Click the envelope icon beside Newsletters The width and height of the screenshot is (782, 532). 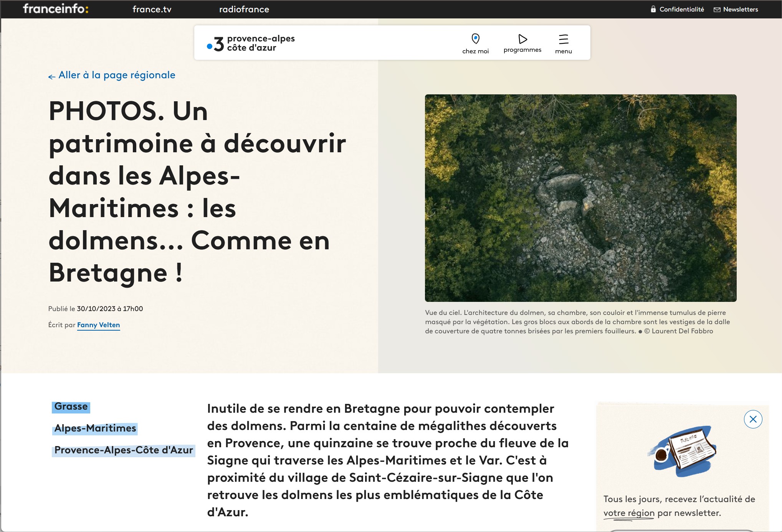pyautogui.click(x=717, y=10)
